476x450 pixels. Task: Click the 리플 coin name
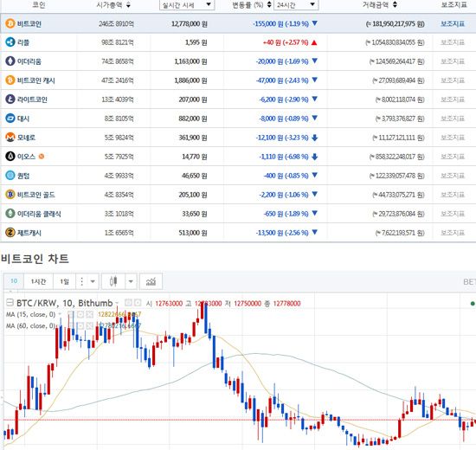(23, 42)
